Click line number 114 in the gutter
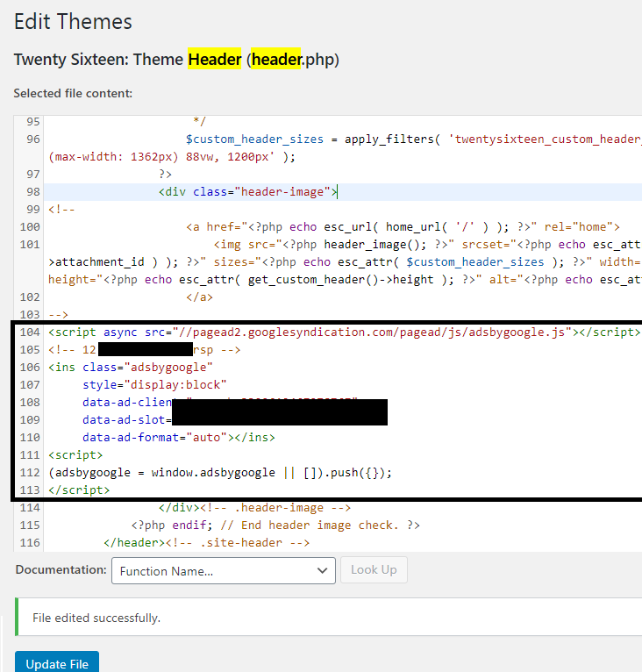 30,508
